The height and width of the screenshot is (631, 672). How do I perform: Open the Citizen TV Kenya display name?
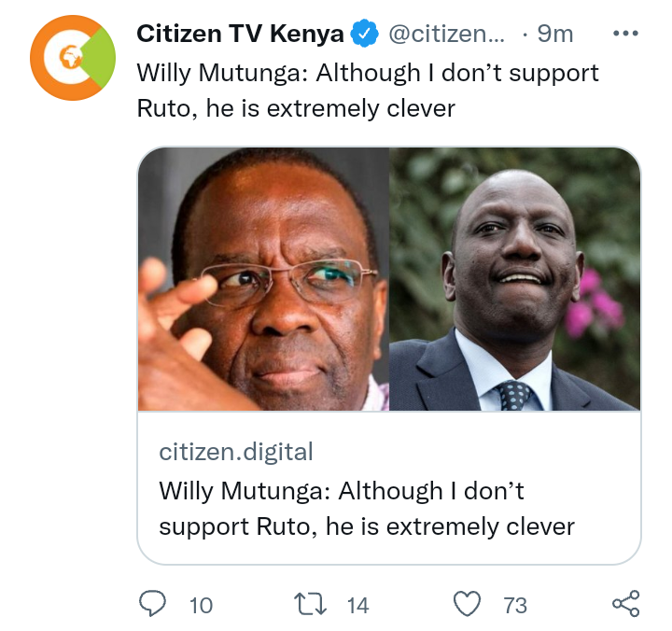click(240, 34)
